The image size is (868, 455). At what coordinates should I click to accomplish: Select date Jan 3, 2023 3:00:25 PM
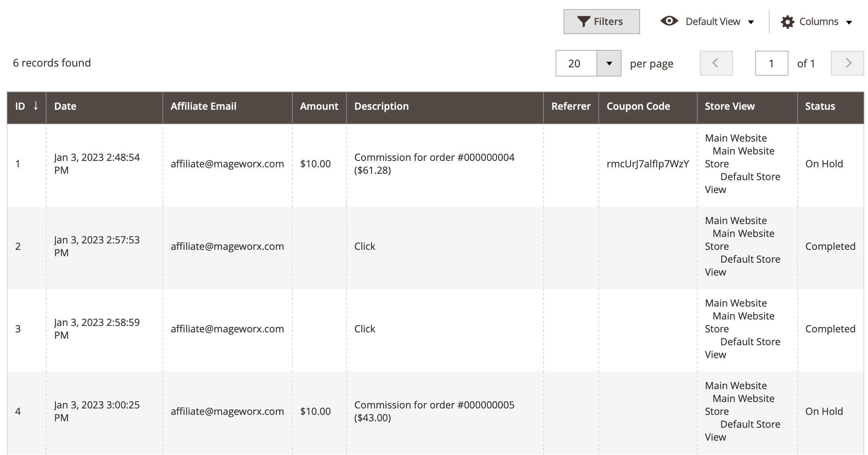click(x=97, y=411)
